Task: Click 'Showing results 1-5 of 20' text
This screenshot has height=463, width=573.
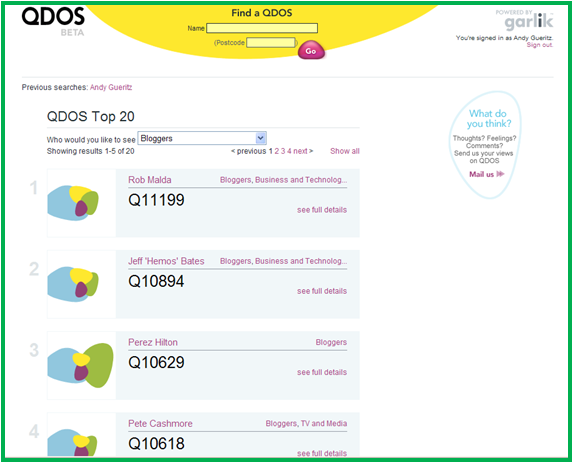Action: 90,151
